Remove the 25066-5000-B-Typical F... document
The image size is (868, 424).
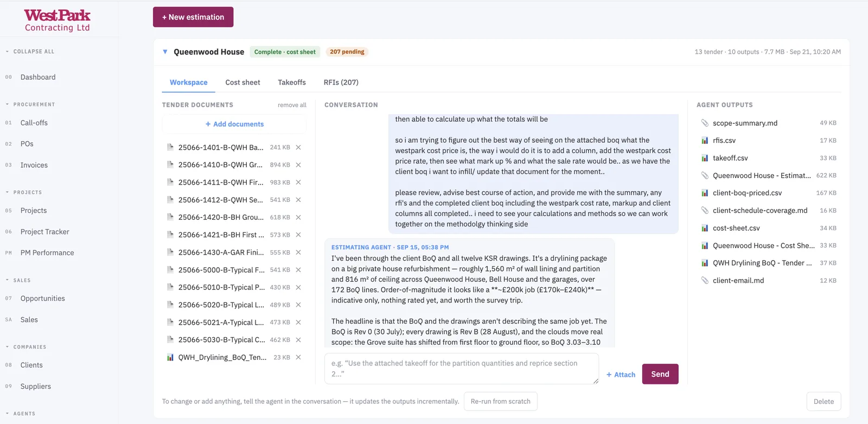[x=298, y=270]
